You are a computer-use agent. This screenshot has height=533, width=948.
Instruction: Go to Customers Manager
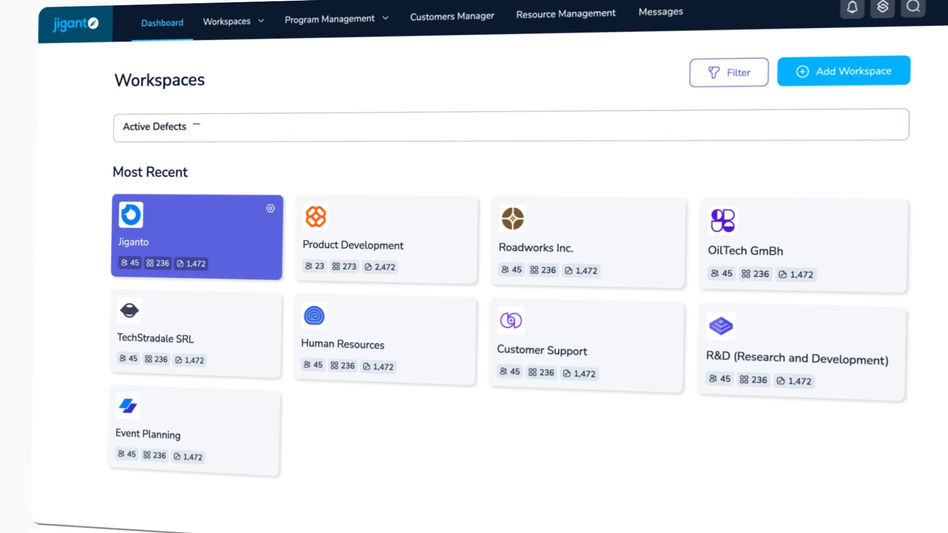[x=452, y=16]
